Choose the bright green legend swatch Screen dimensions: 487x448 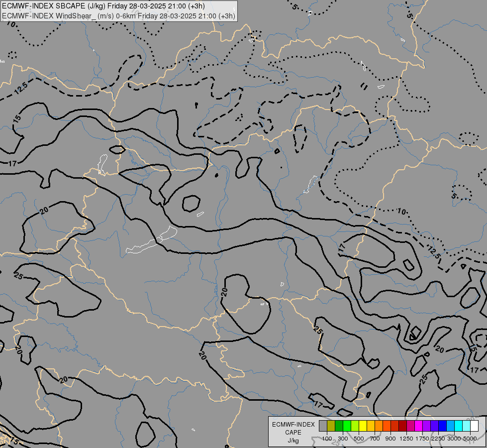(x=347, y=426)
